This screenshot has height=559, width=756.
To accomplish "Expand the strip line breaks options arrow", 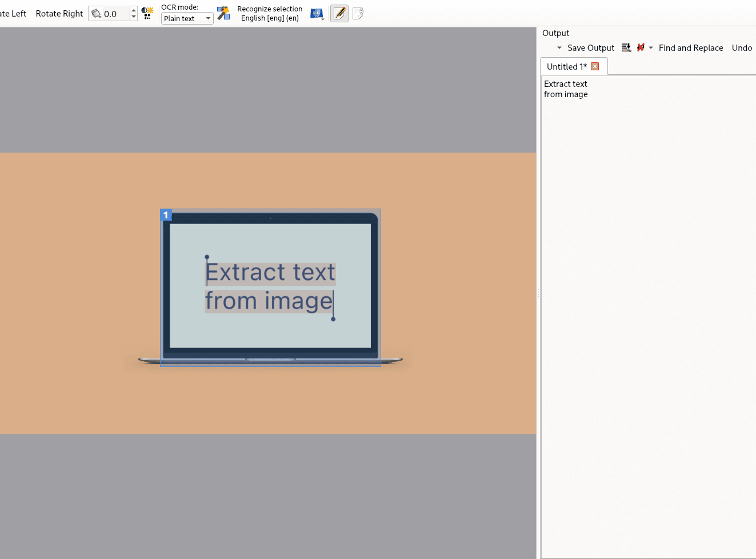I will coord(651,48).
